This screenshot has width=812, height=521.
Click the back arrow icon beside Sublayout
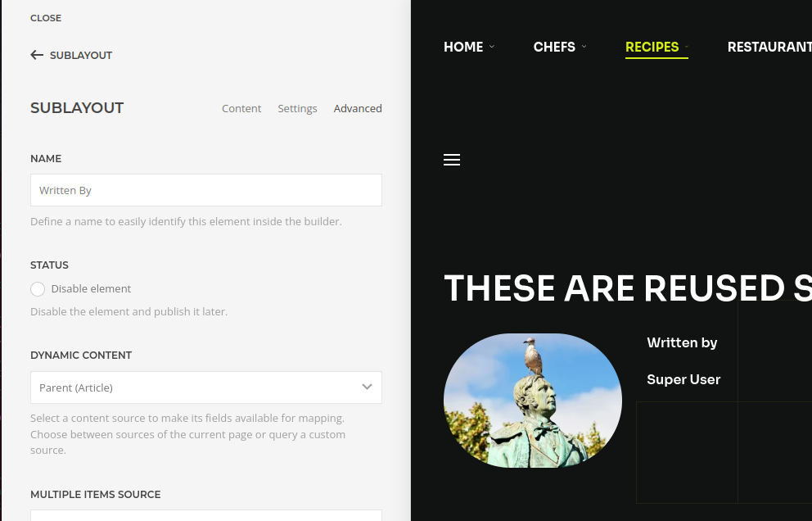click(37, 55)
